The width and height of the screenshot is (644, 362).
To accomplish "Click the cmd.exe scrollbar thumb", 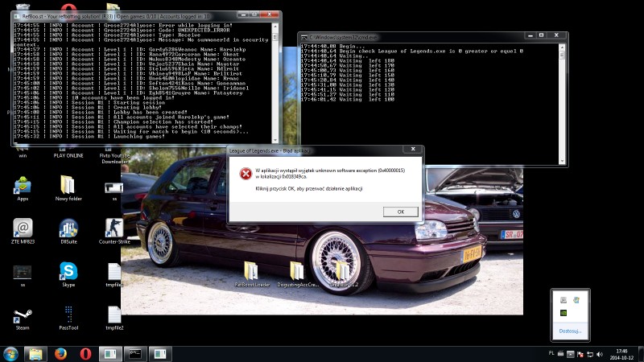I will (x=562, y=56).
